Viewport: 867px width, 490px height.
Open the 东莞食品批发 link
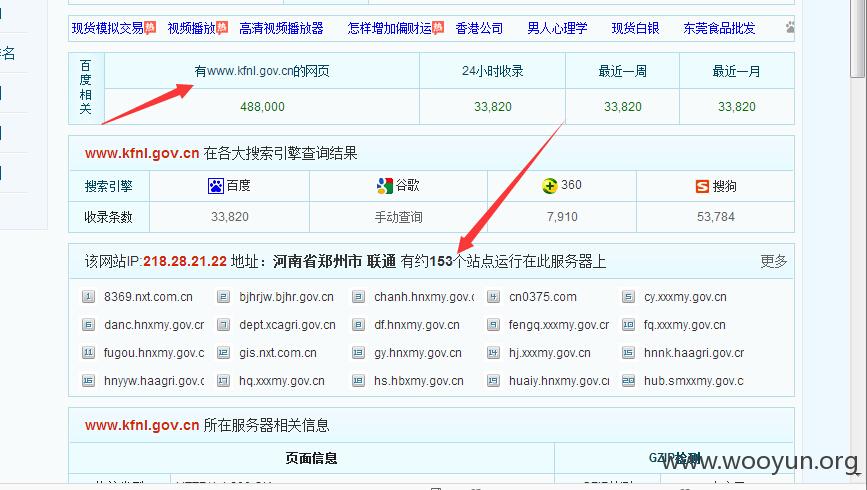pyautogui.click(x=719, y=28)
